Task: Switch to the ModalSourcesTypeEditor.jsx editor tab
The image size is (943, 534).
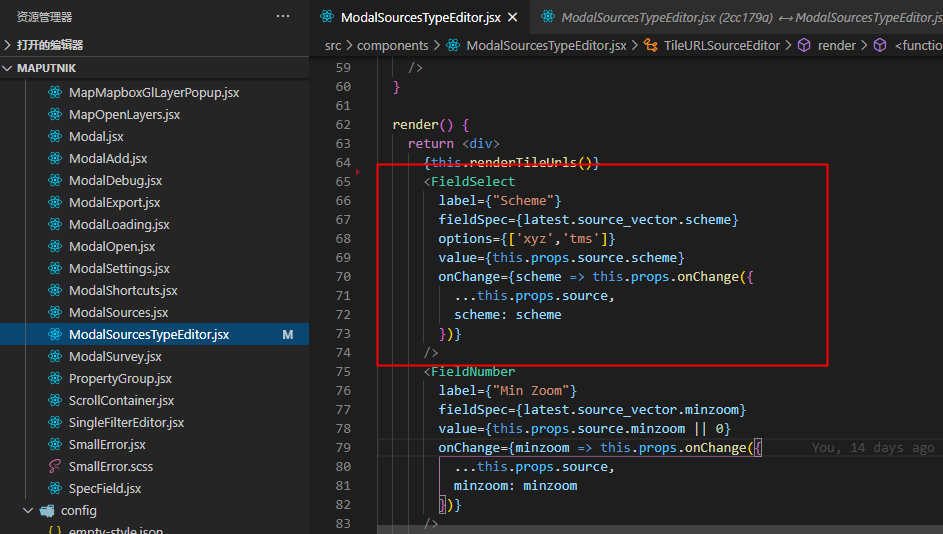Action: [x=420, y=17]
